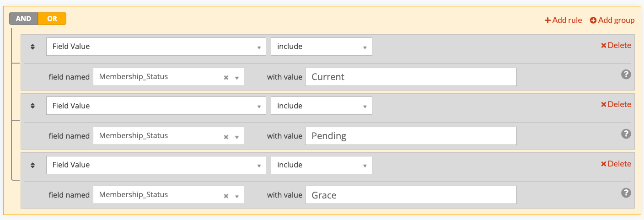
Task: Click the sort handle of the Pending rule
Action: pyautogui.click(x=32, y=106)
